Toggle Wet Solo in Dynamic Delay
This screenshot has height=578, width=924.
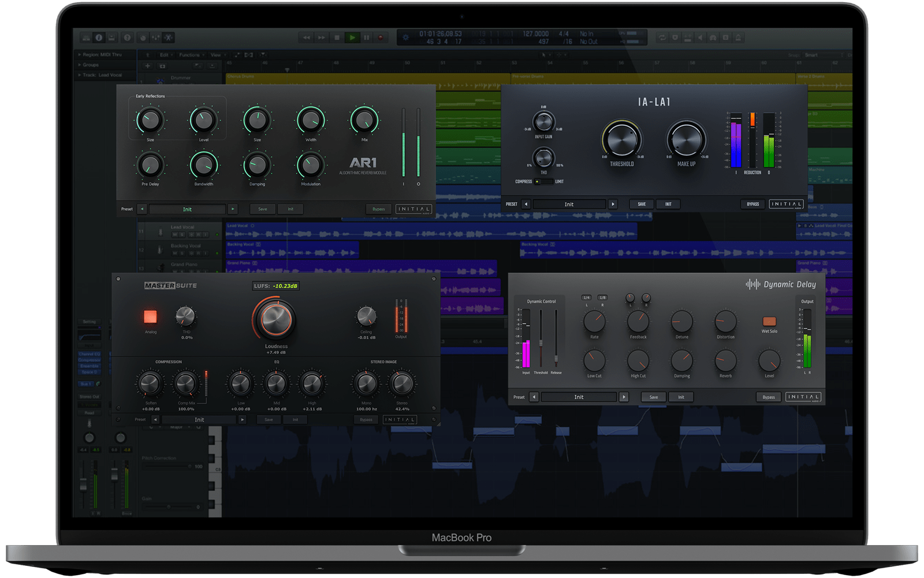(769, 321)
